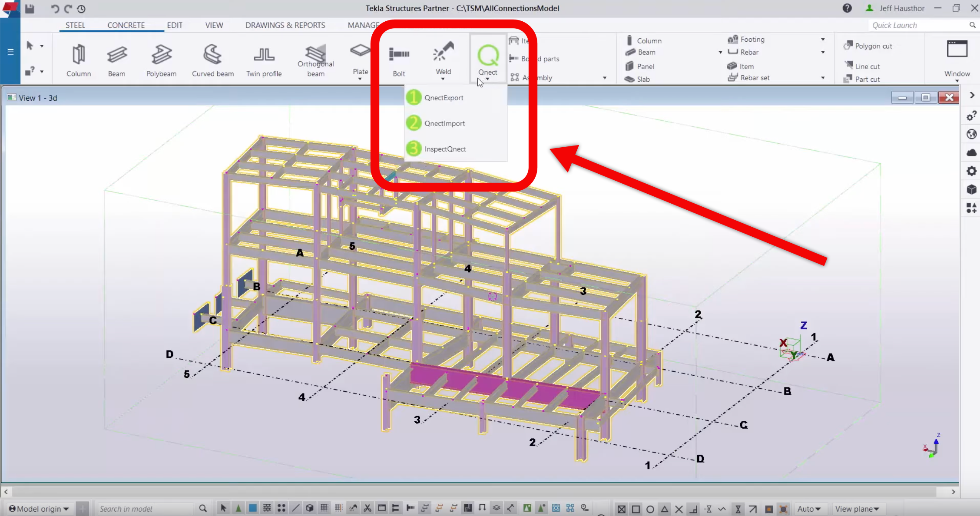Select the Orthogonal beam tool
Screen dimensions: 980x516
coord(316,60)
